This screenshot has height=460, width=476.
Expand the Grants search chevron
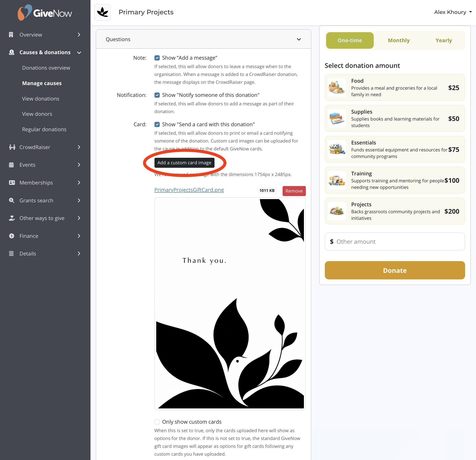tap(79, 200)
